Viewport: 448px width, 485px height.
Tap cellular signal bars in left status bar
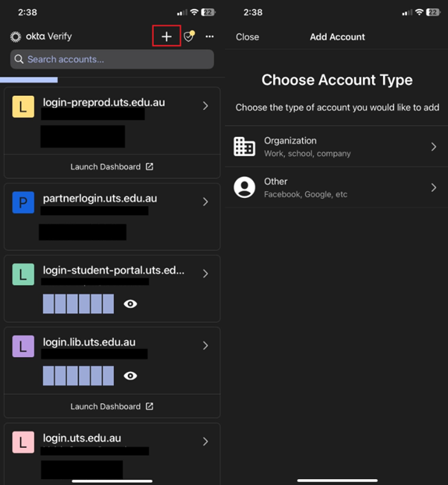point(182,13)
